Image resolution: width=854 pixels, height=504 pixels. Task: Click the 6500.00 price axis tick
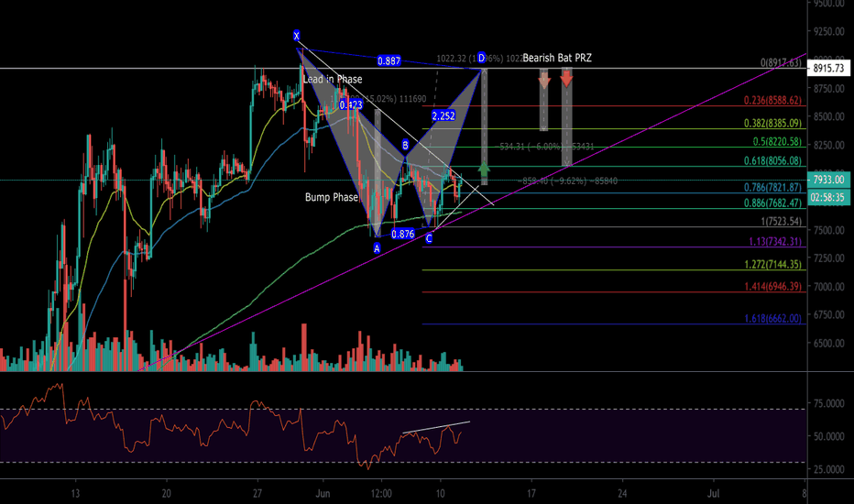pos(828,343)
